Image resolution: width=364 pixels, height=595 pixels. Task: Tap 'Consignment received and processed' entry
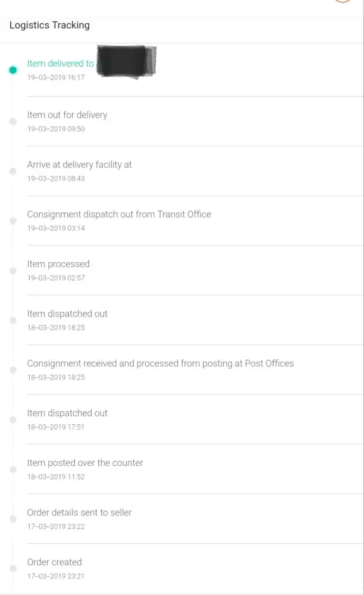[x=160, y=364]
